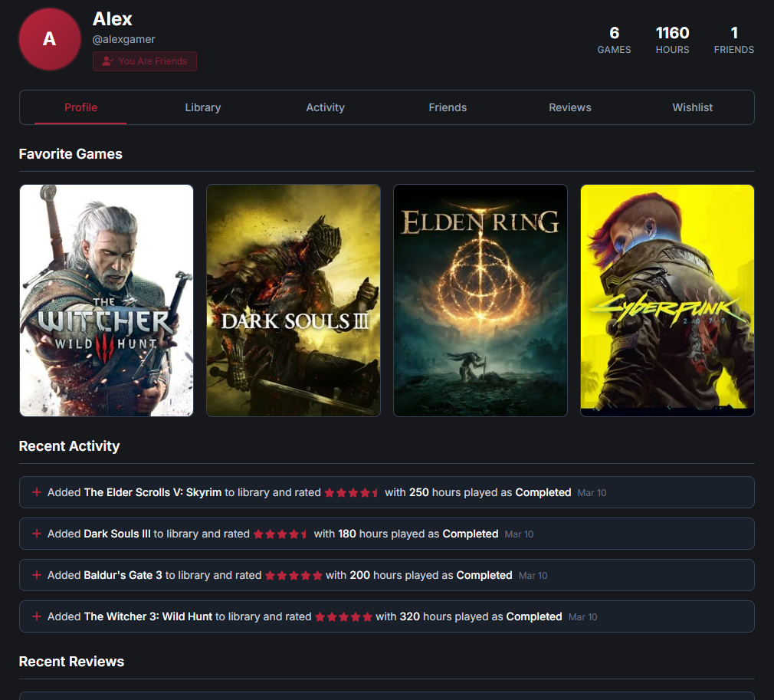Click the star rating on the Baldur's Gate 3 row

294,576
